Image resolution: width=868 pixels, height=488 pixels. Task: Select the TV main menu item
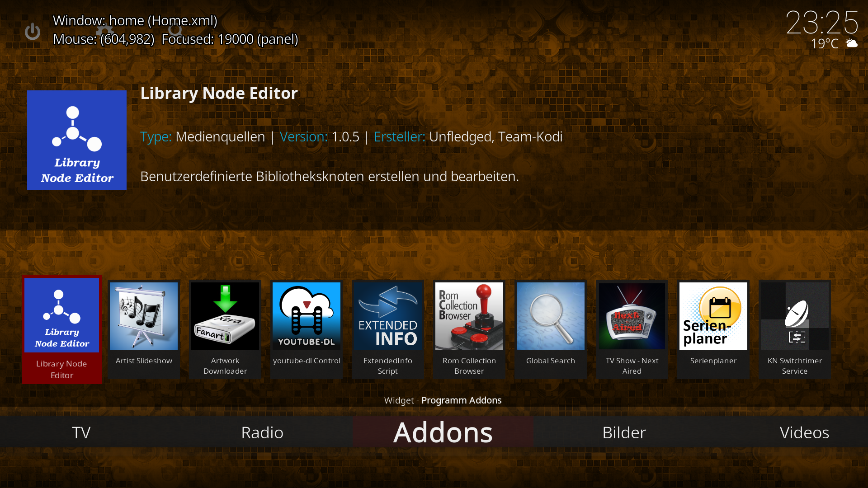point(81,432)
